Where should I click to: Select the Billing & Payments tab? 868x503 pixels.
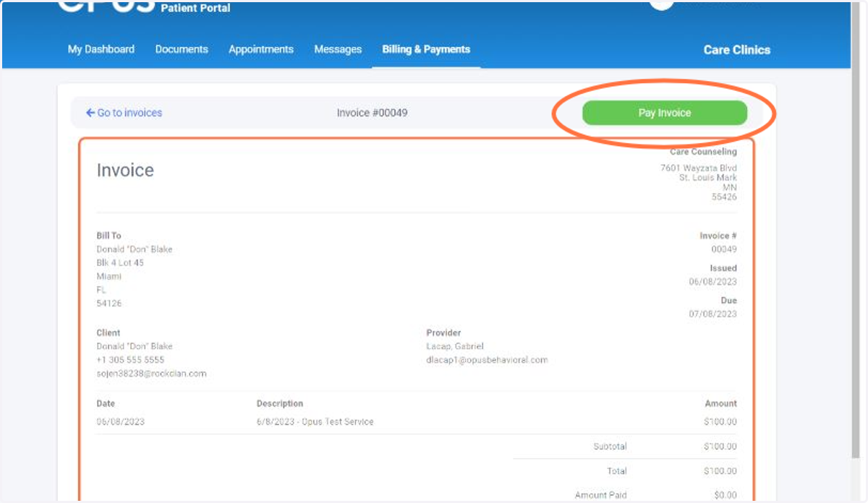(426, 49)
